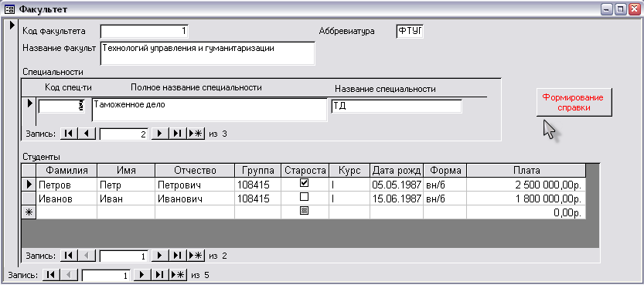This screenshot has width=644, height=285.
Task: Click payment cell 1 800 000,00р.
Action: click(526, 199)
